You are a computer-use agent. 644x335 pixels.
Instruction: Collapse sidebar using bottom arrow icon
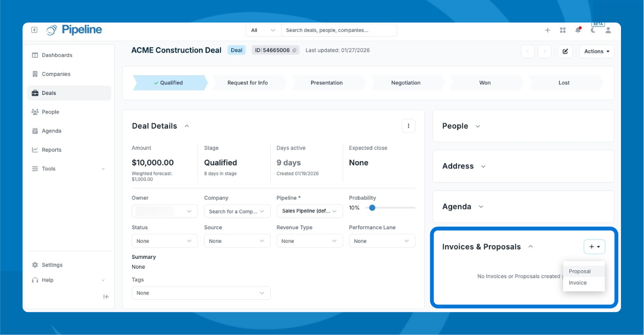pyautogui.click(x=106, y=296)
